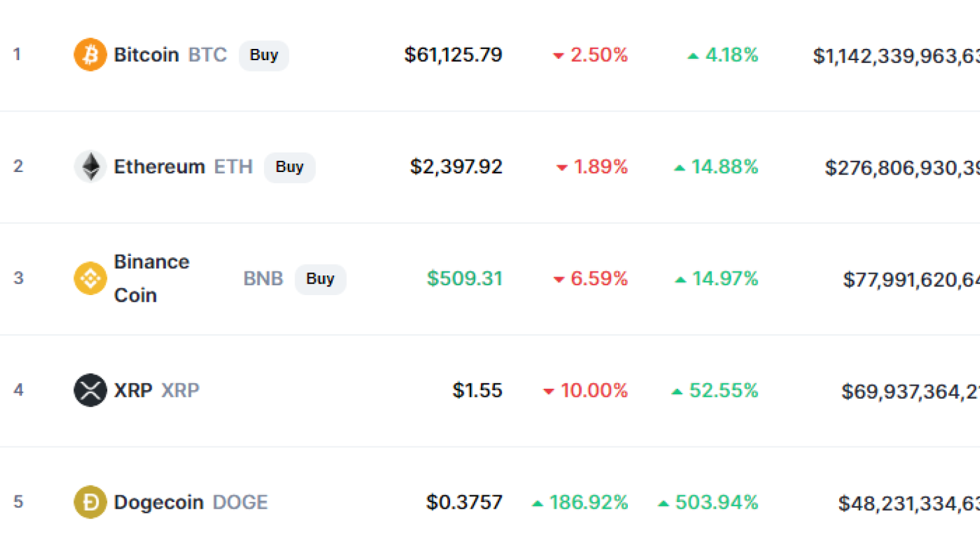Select the XRP ticker symbol text
The image size is (980, 551).
point(180,390)
